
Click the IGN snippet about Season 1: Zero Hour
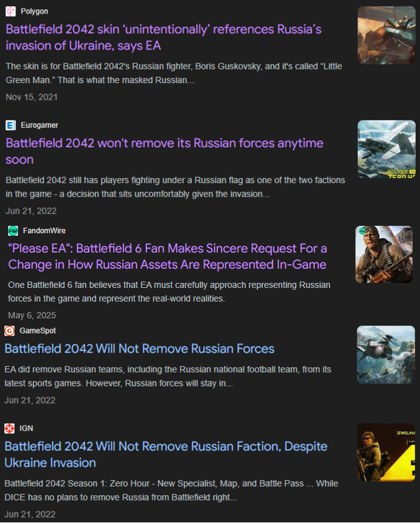[x=171, y=490]
